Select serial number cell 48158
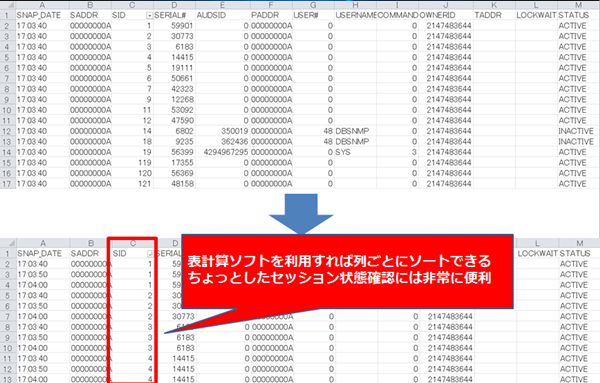Viewport: 600px width, 383px height. (174, 184)
